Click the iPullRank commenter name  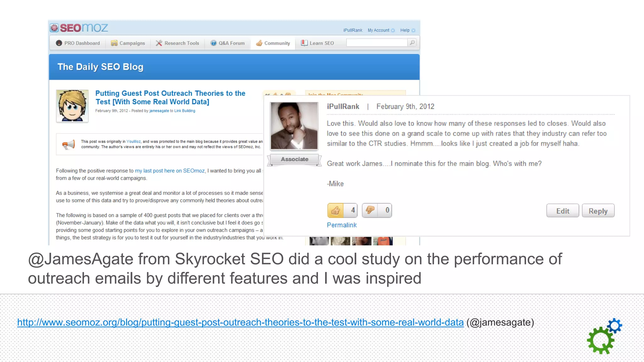click(343, 107)
